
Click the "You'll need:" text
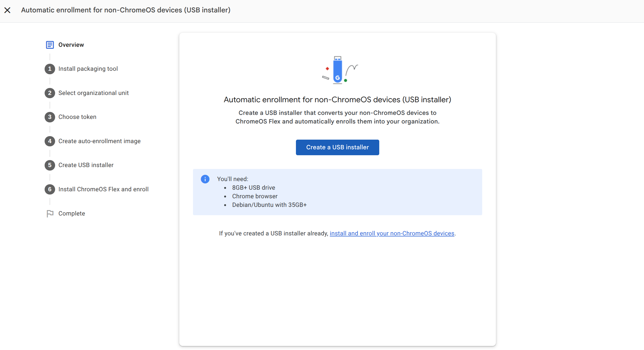(x=233, y=179)
